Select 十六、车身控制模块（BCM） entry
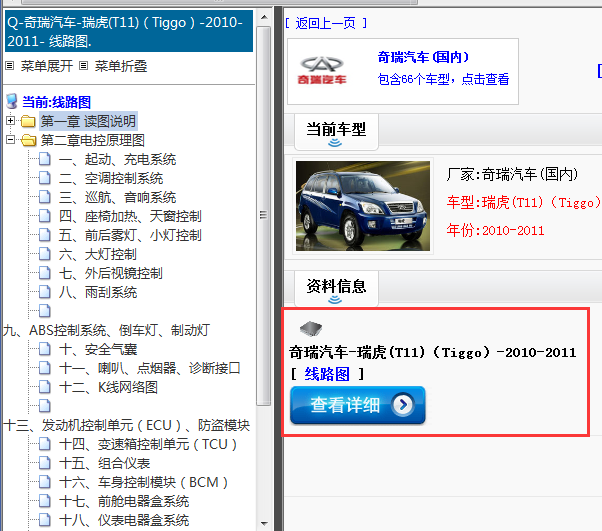The image size is (602, 531). [144, 482]
